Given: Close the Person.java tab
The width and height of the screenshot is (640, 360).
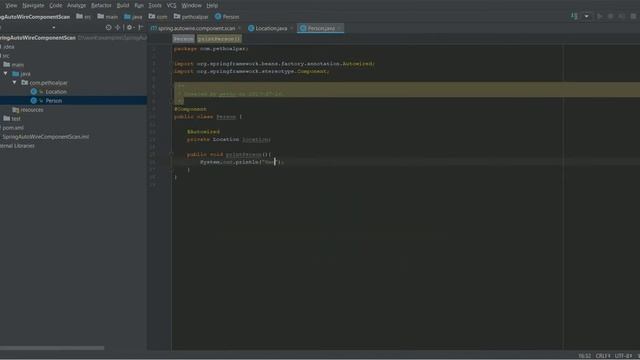Looking at the screenshot, I should pos(339,28).
